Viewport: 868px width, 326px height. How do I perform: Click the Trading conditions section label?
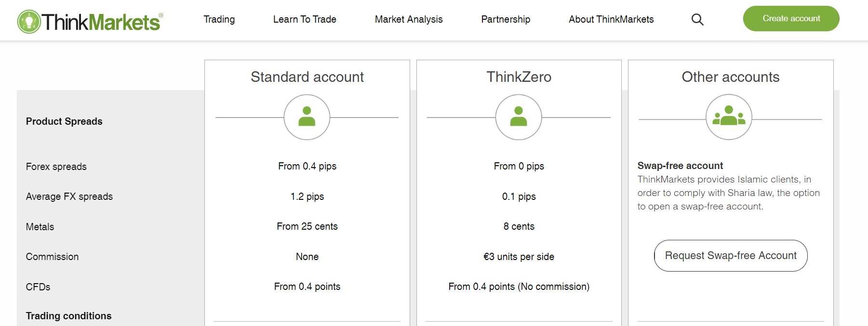[68, 316]
